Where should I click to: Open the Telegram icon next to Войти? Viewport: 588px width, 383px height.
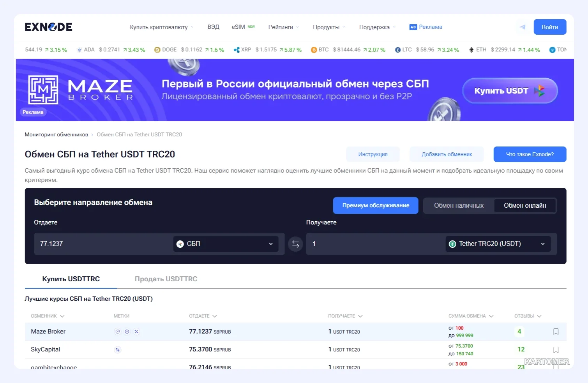pyautogui.click(x=523, y=27)
